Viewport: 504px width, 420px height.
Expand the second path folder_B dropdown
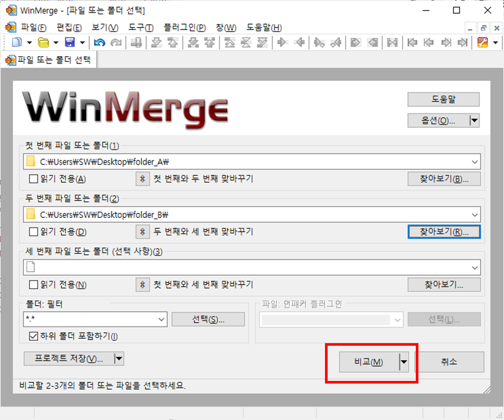[x=474, y=215]
